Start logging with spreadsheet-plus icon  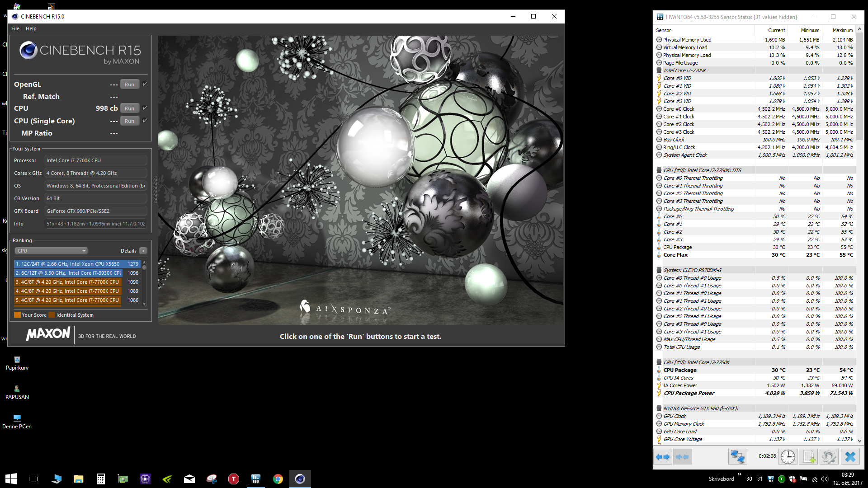809,457
